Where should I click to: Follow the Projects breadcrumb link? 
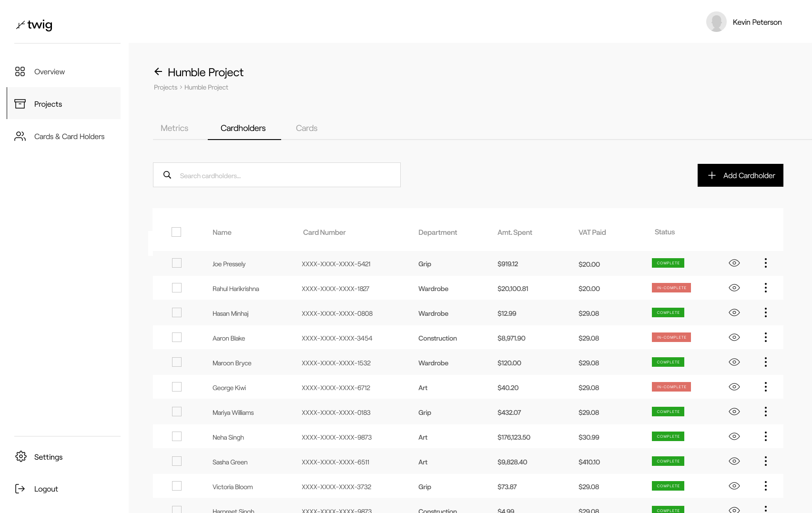(x=165, y=87)
